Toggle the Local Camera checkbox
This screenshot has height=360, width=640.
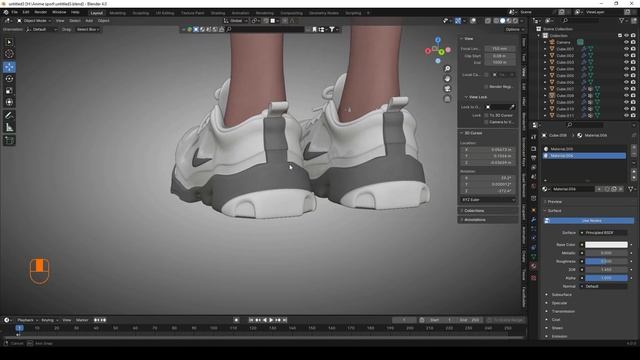[486, 75]
